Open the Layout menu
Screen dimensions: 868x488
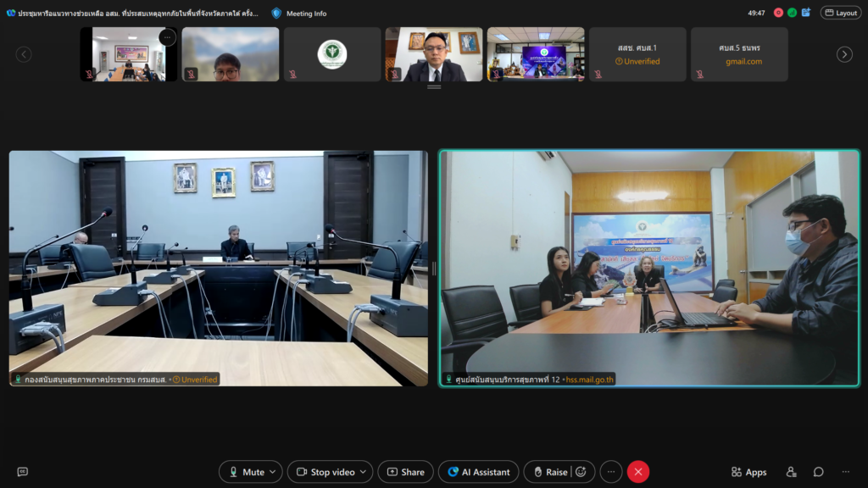click(x=840, y=13)
